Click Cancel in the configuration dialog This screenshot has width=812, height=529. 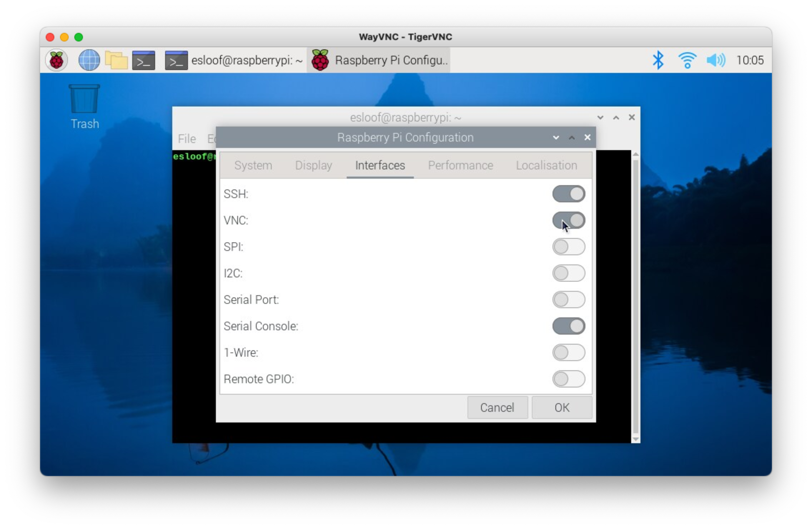coord(497,407)
